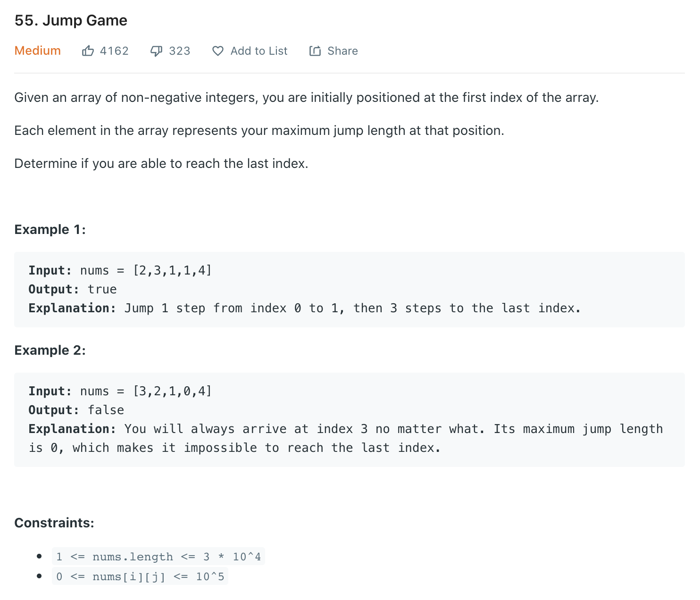The width and height of the screenshot is (700, 600).
Task: Click the sentence about maximum jump length
Action: [259, 131]
